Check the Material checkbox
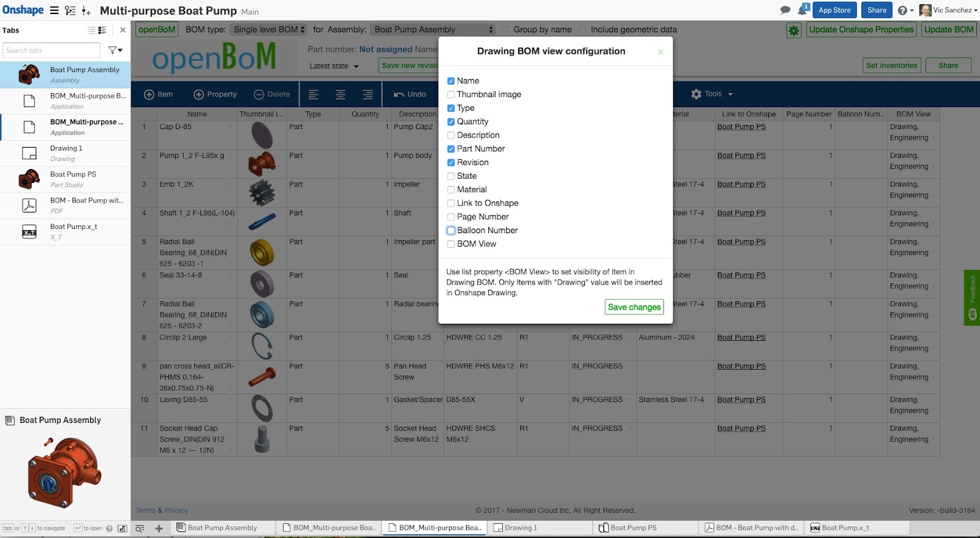Viewport: 980px width, 538px height. click(x=451, y=190)
